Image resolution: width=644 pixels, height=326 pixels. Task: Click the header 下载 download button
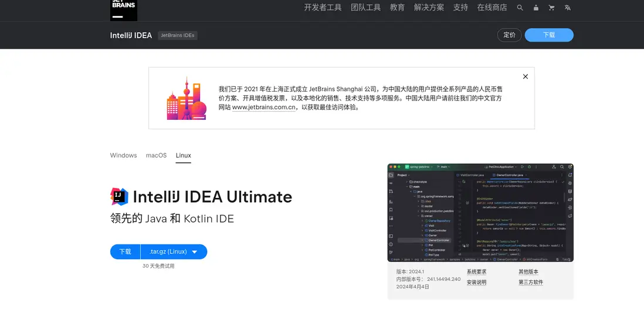549,35
